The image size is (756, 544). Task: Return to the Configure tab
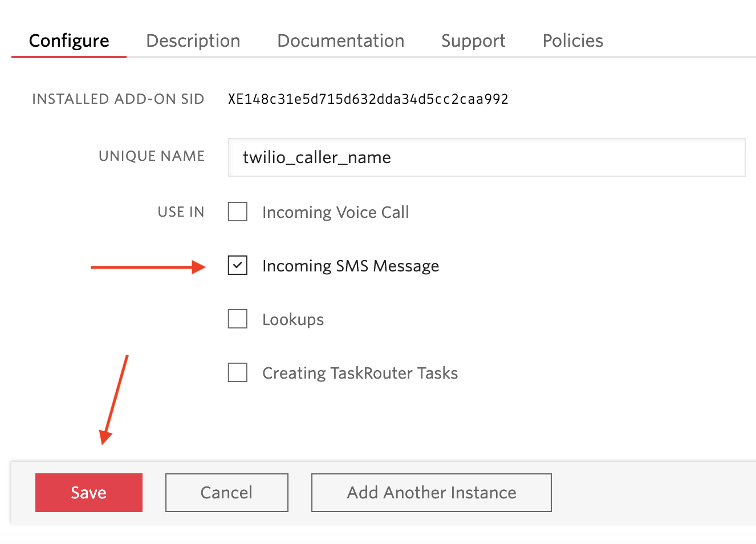pyautogui.click(x=69, y=40)
